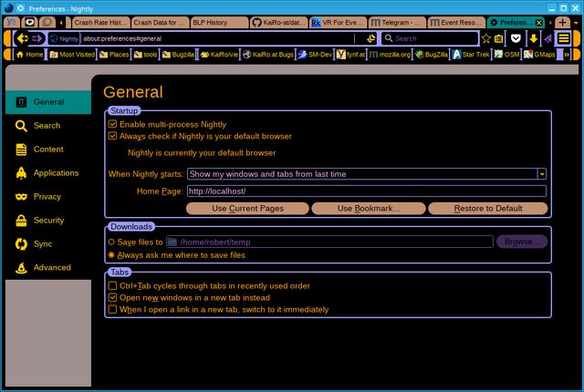Viewport: 584px width, 392px height.
Task: Open the hamburger menu button
Action: (564, 38)
